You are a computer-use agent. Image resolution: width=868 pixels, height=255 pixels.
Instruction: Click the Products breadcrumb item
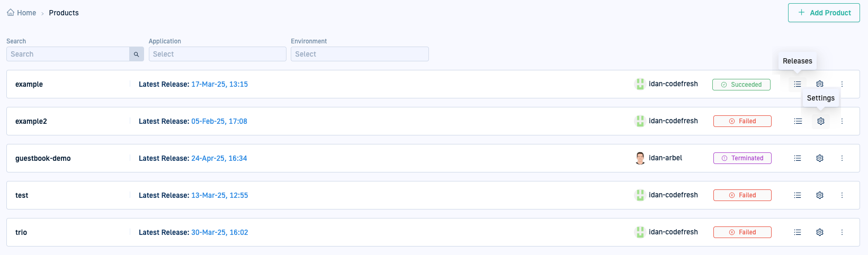pos(64,13)
